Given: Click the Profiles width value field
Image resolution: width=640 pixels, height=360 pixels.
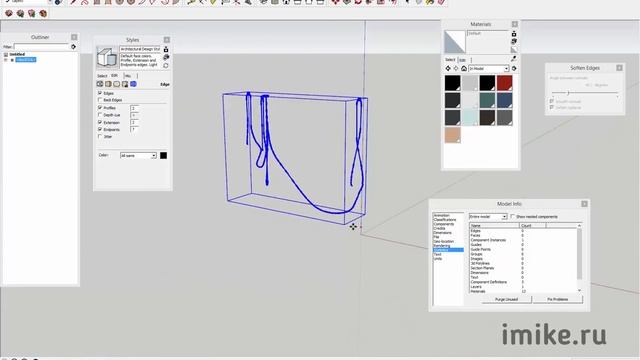Looking at the screenshot, I should [x=134, y=108].
